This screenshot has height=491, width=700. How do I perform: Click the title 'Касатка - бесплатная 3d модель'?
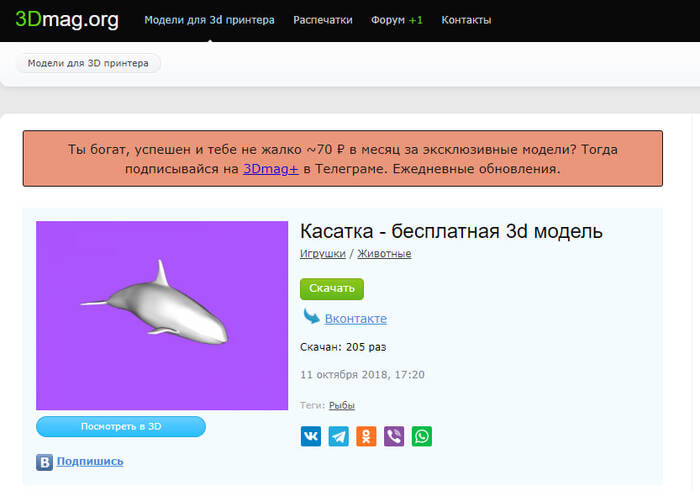451,231
